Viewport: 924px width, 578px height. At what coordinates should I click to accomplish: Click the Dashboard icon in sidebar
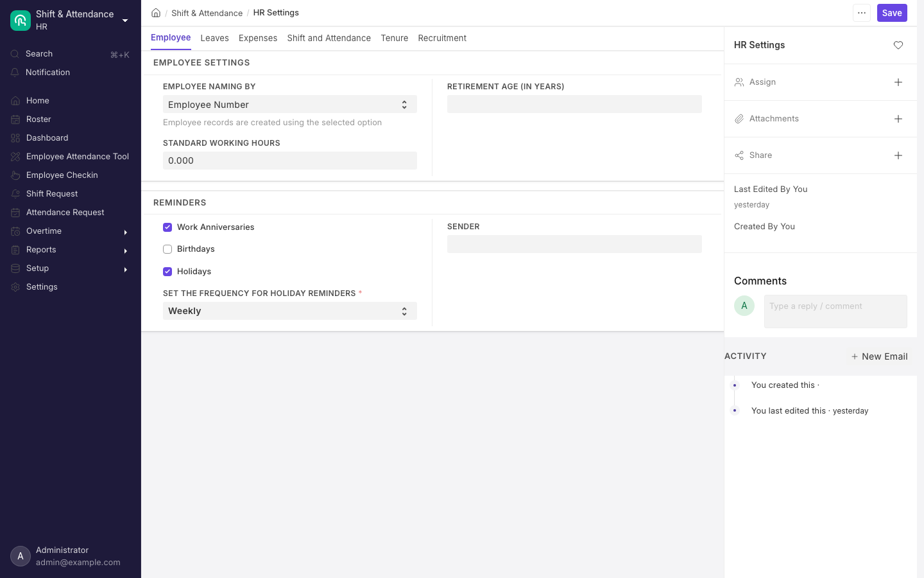pyautogui.click(x=15, y=138)
